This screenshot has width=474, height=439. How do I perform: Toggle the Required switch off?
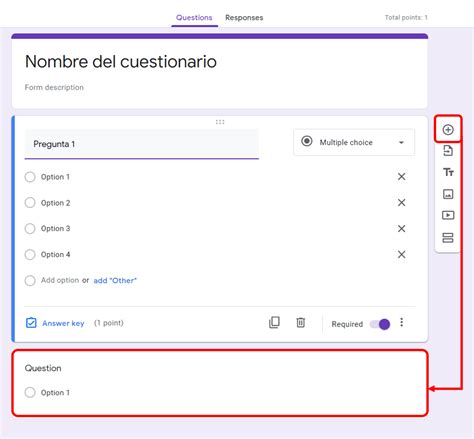tap(380, 324)
